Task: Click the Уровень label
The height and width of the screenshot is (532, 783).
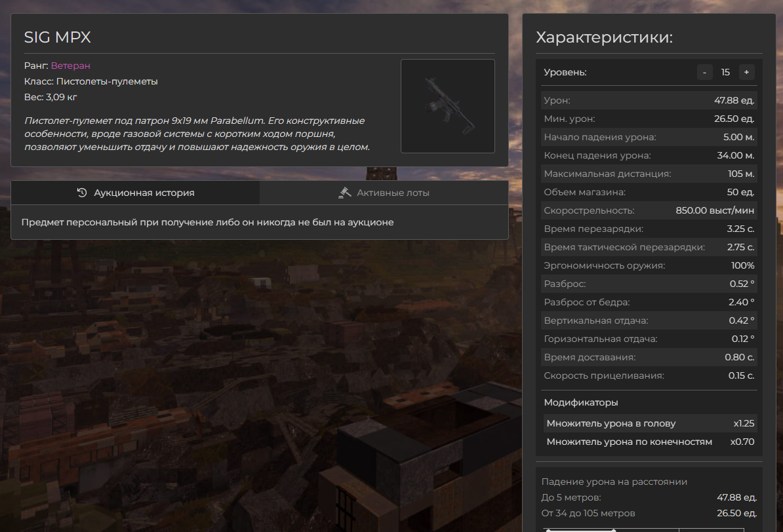Action: (x=565, y=72)
